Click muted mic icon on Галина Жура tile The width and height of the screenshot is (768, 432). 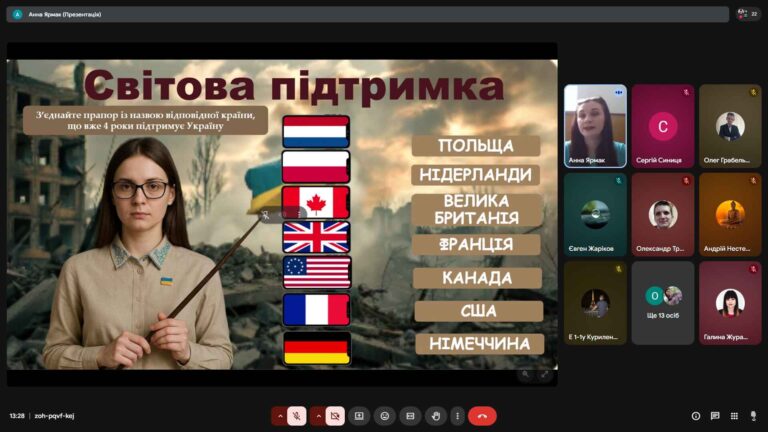click(754, 269)
